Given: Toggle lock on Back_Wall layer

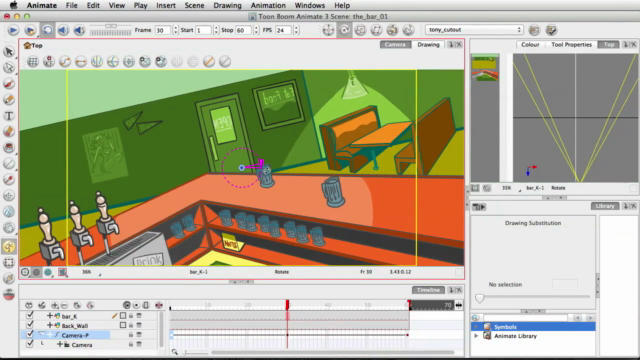Looking at the screenshot, I should (x=131, y=325).
